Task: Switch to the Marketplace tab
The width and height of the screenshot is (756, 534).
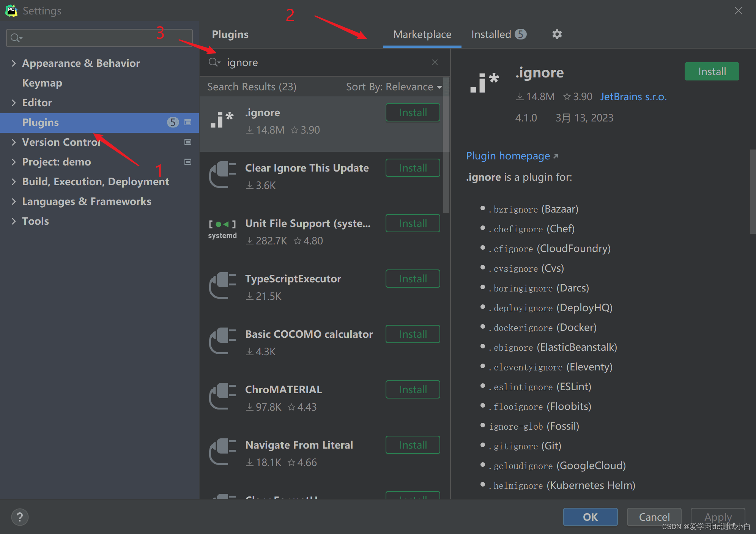Action: pos(422,35)
